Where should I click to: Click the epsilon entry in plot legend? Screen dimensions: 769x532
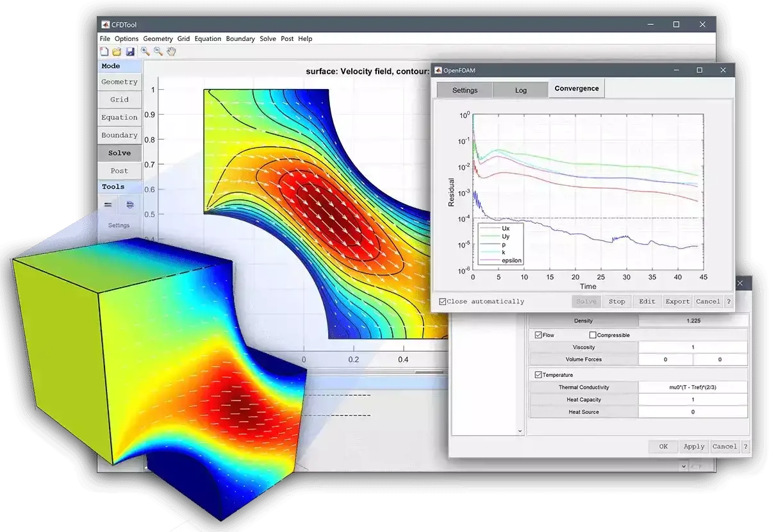point(513,261)
